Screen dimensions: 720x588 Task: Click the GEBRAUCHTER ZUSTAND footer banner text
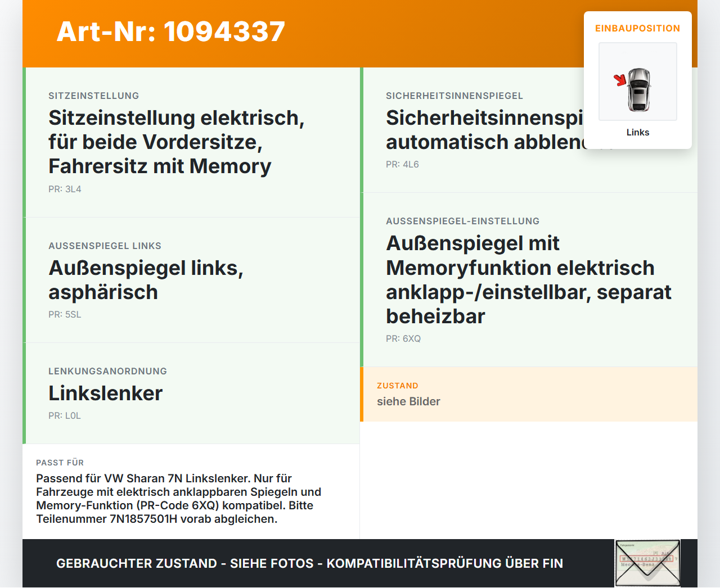[309, 563]
